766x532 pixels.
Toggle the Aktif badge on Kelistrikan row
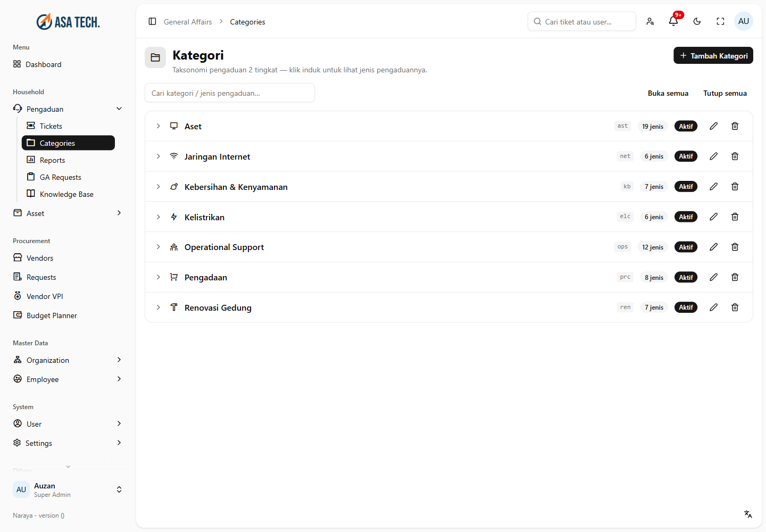[686, 217]
